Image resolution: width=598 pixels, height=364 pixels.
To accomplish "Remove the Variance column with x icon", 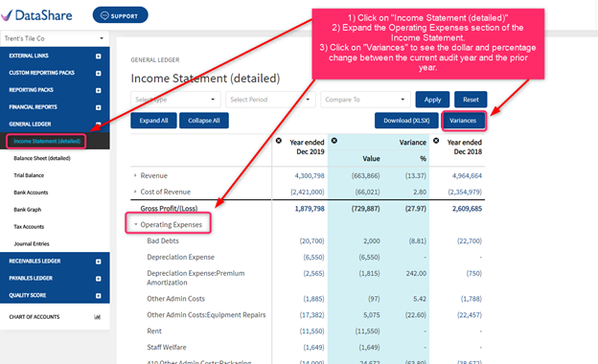I will pos(334,141).
